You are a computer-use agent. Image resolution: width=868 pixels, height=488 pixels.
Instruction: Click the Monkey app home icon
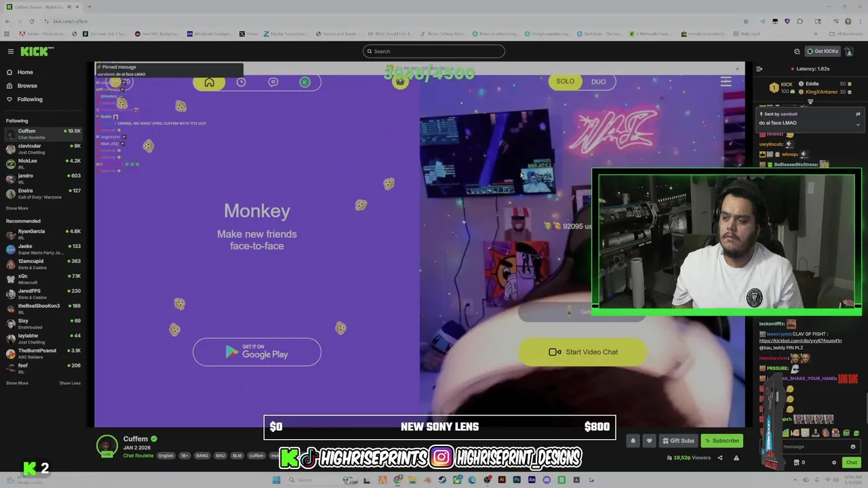[x=209, y=82]
